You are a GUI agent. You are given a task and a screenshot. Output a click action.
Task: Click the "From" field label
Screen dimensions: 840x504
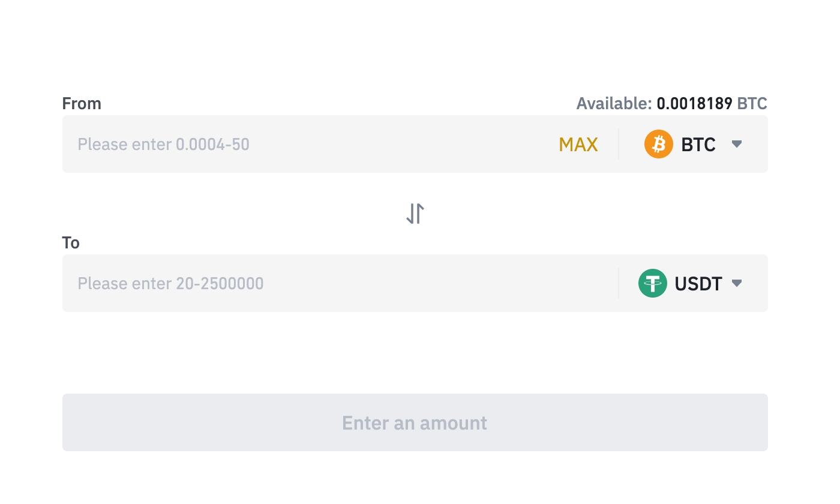pos(82,104)
